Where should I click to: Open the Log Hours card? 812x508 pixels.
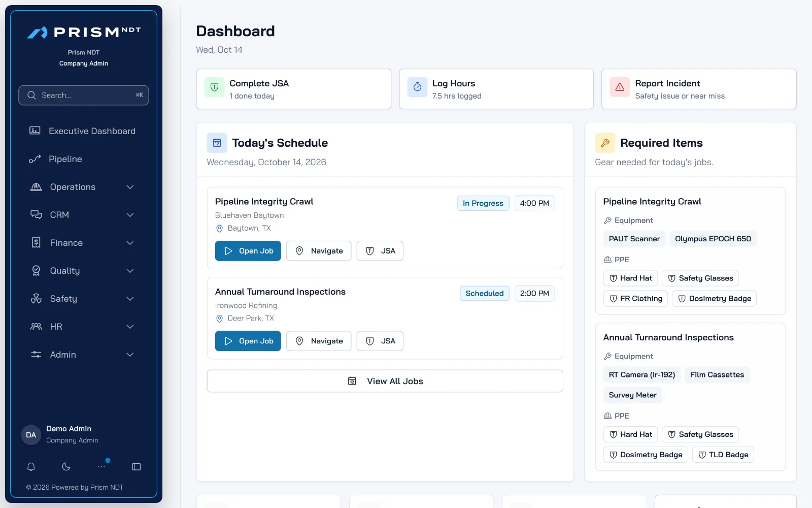pos(496,89)
